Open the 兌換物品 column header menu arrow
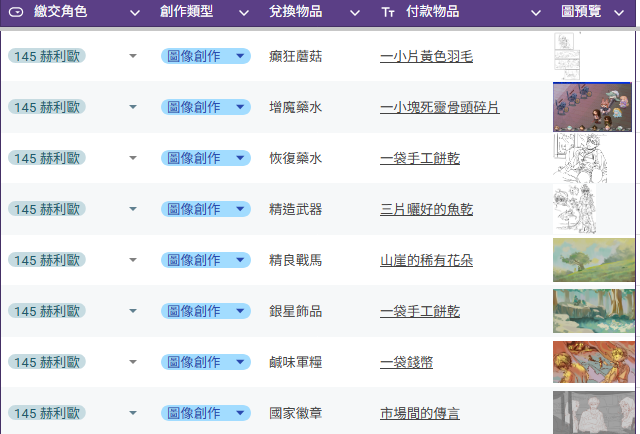The width and height of the screenshot is (640, 434). pos(355,13)
